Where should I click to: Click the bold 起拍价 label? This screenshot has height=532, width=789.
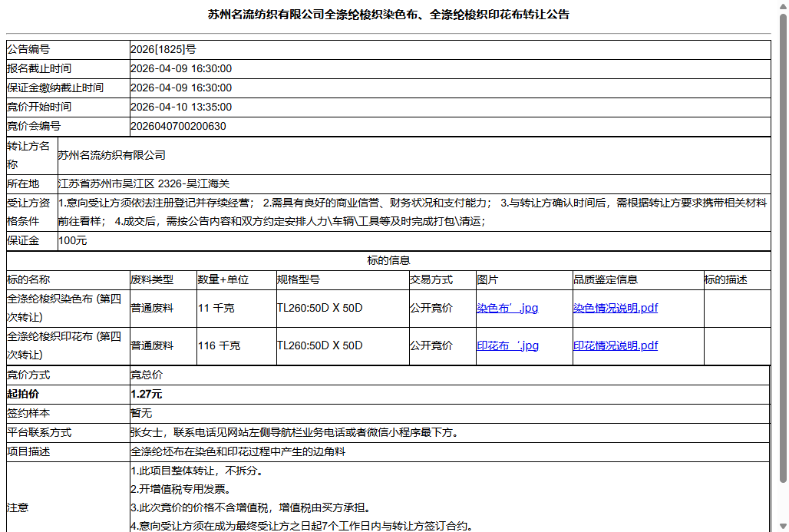tap(23, 394)
